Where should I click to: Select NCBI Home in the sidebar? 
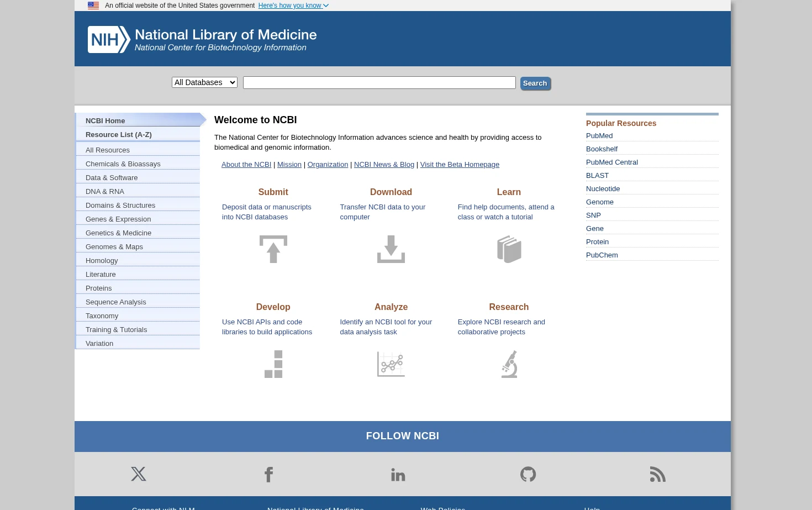point(138,120)
